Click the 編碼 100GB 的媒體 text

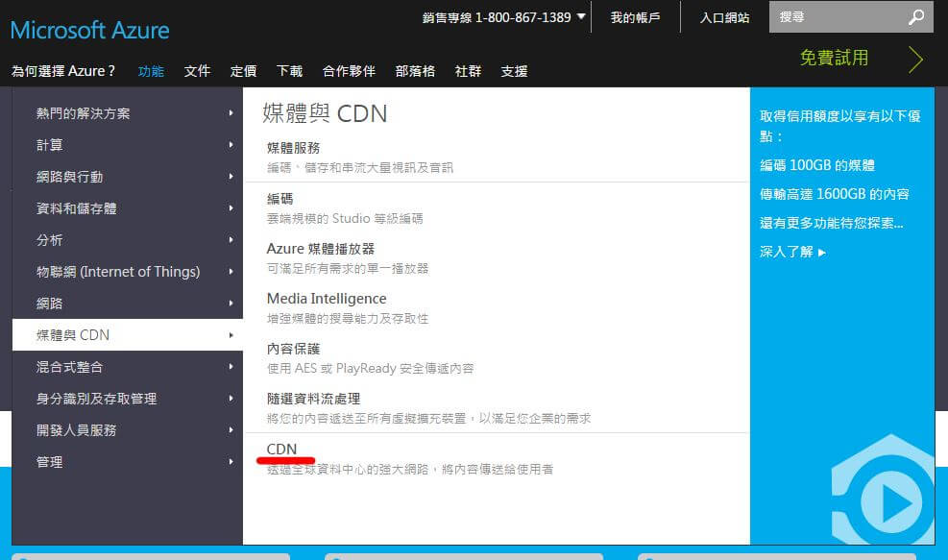(817, 165)
